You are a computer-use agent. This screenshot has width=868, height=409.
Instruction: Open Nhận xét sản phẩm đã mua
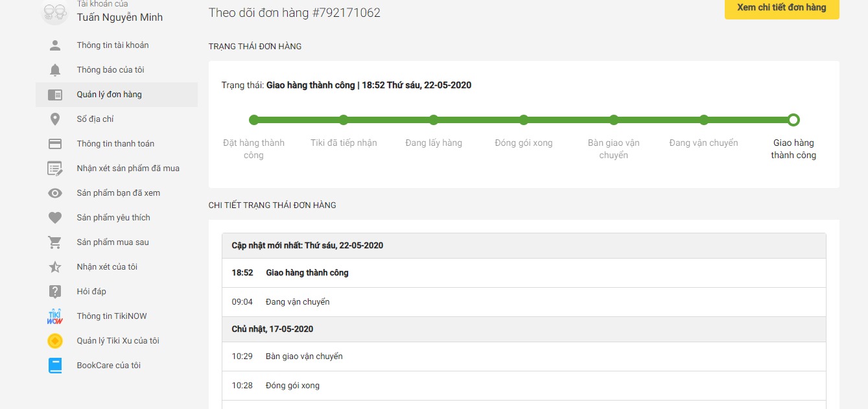coord(128,169)
